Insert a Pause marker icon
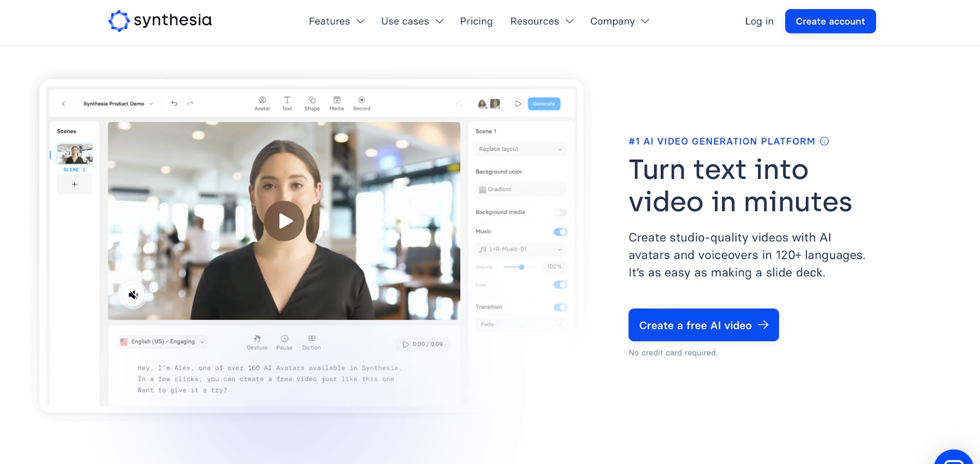This screenshot has height=464, width=980. [x=284, y=339]
